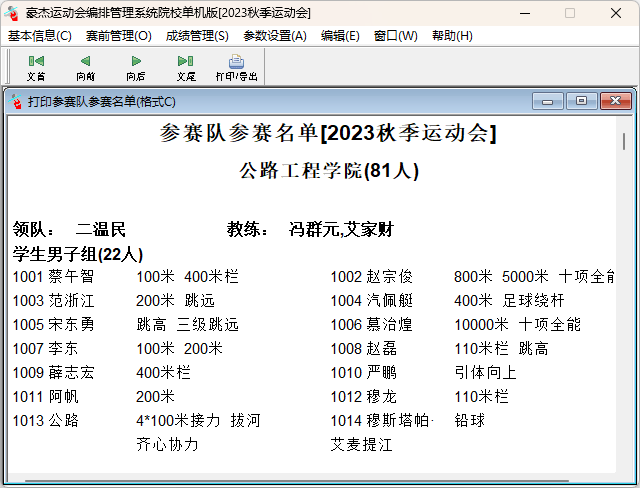Restore the inner 打印参赛队参赛名单 window
The image size is (640, 488).
point(582,101)
